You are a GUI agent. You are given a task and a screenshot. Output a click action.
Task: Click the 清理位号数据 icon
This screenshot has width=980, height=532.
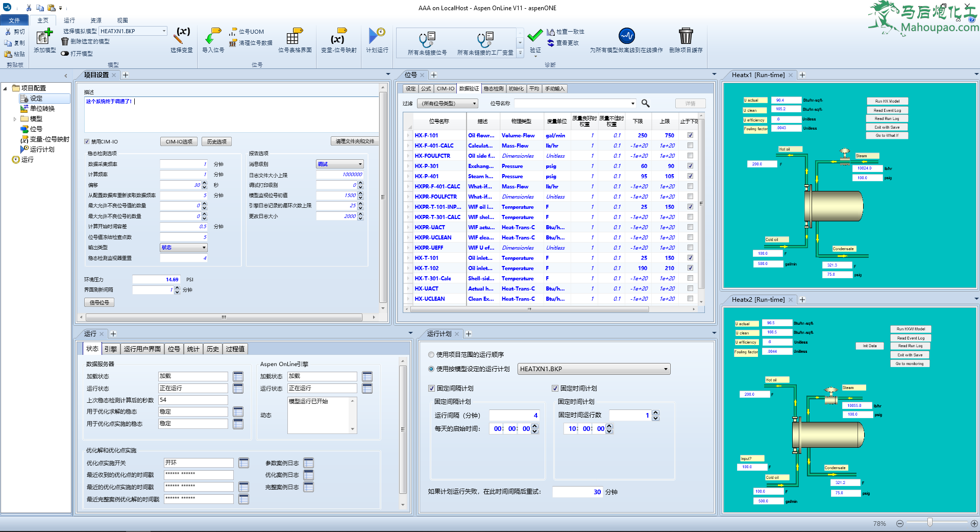tap(233, 43)
